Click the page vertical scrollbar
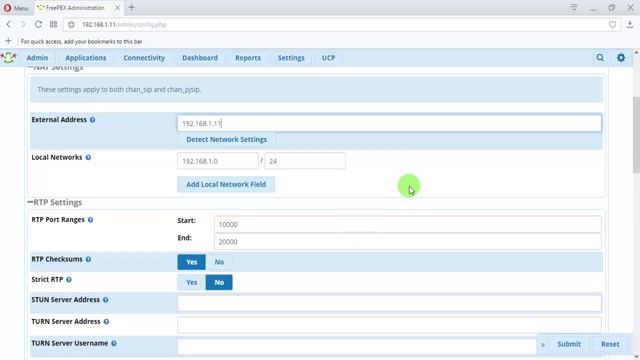Image resolution: width=640 pixels, height=360 pixels. (636, 135)
